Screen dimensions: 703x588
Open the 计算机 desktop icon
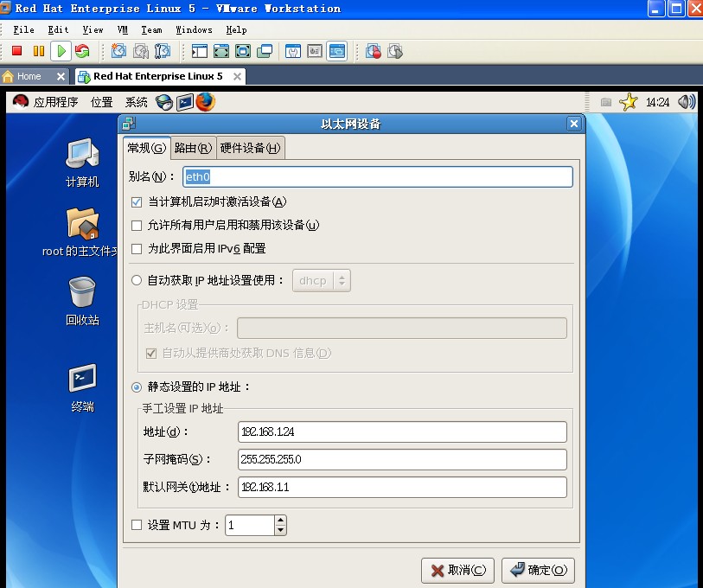click(x=82, y=163)
